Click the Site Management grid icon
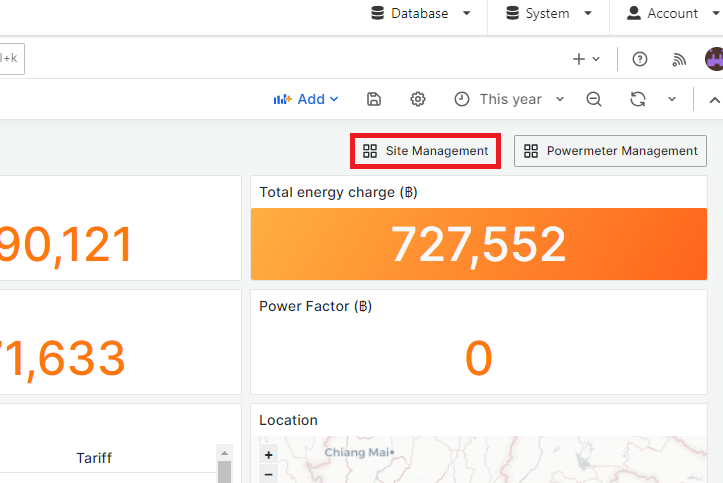This screenshot has width=723, height=483. 370,151
